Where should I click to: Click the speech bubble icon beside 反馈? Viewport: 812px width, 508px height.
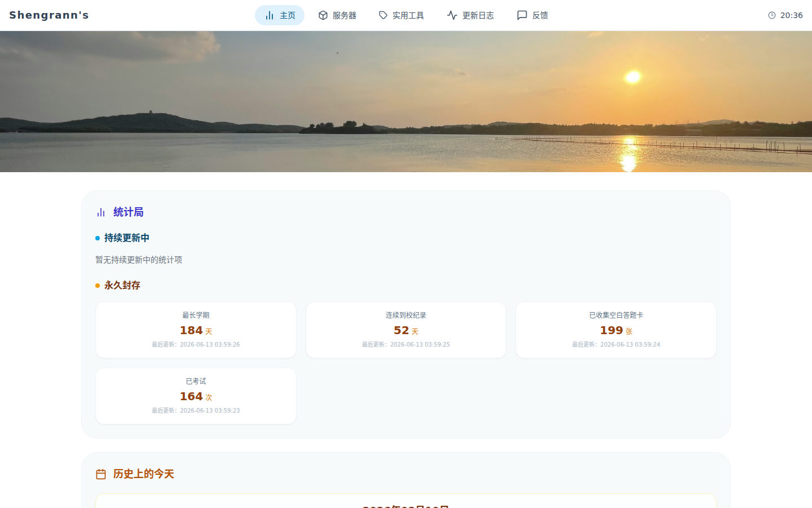click(x=522, y=15)
